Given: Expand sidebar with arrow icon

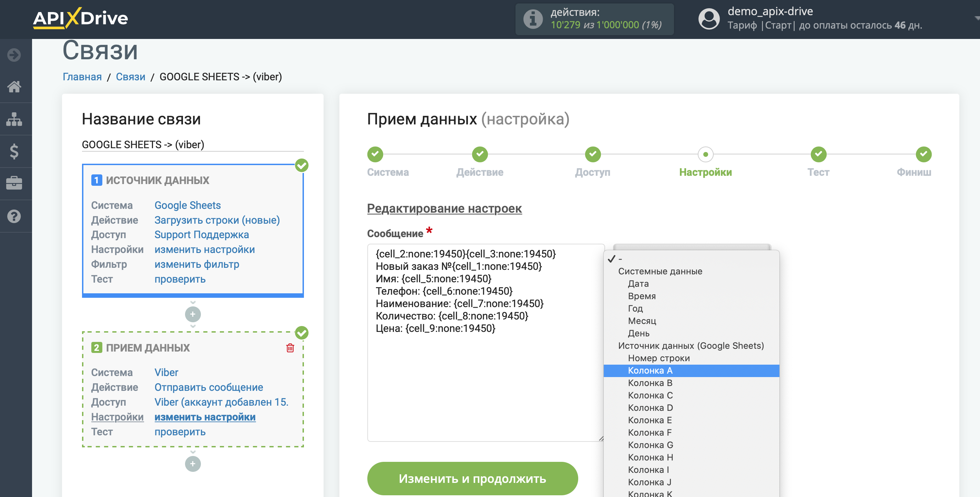Looking at the screenshot, I should (x=14, y=55).
